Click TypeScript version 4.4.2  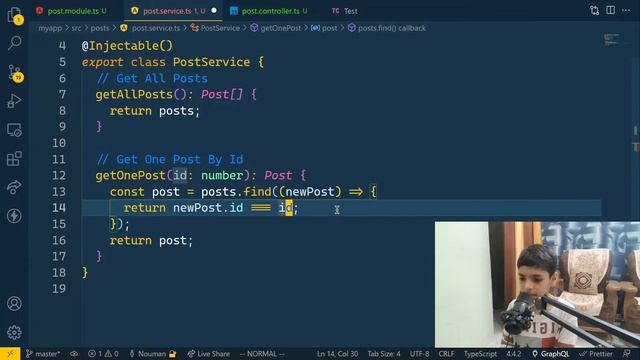[513, 354]
